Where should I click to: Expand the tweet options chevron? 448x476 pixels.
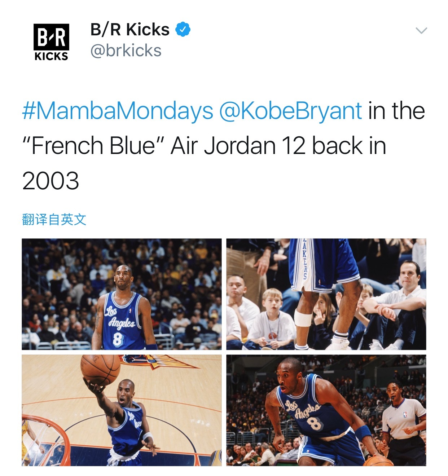421,31
